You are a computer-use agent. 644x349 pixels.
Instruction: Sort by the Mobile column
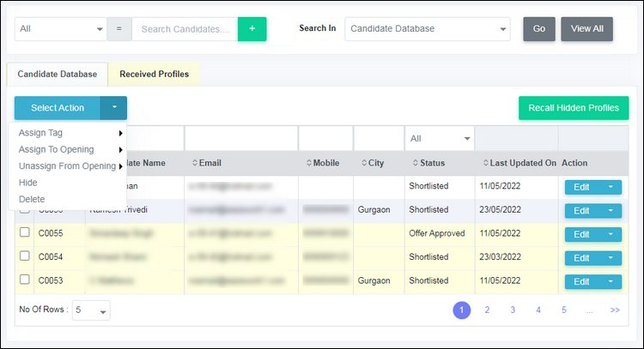(x=323, y=163)
